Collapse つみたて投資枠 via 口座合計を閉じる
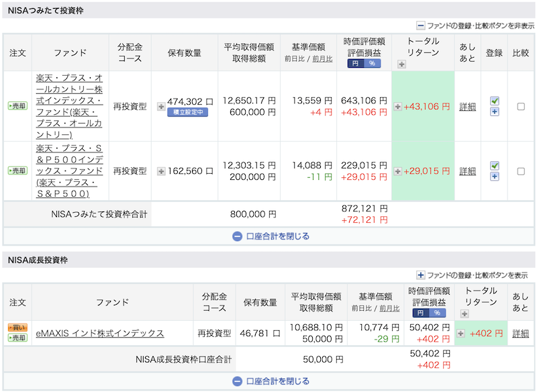Image resolution: width=537 pixels, height=392 pixels. (x=271, y=236)
